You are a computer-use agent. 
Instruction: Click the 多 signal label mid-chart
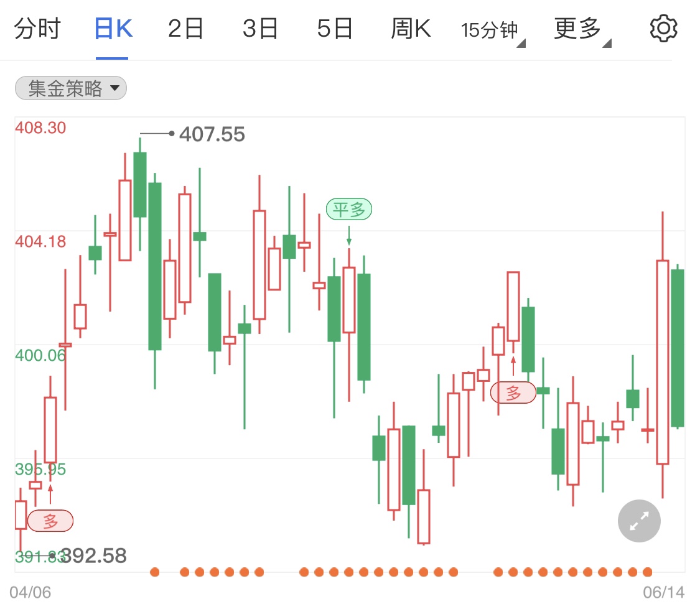click(513, 393)
